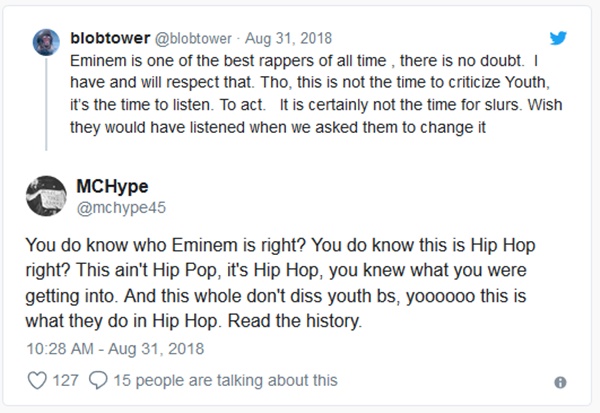Open MCHype's profile avatar

[x=44, y=196]
